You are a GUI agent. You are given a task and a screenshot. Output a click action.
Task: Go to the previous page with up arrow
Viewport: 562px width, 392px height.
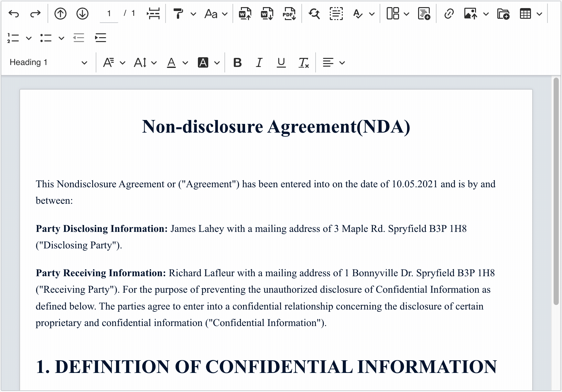[x=60, y=14]
